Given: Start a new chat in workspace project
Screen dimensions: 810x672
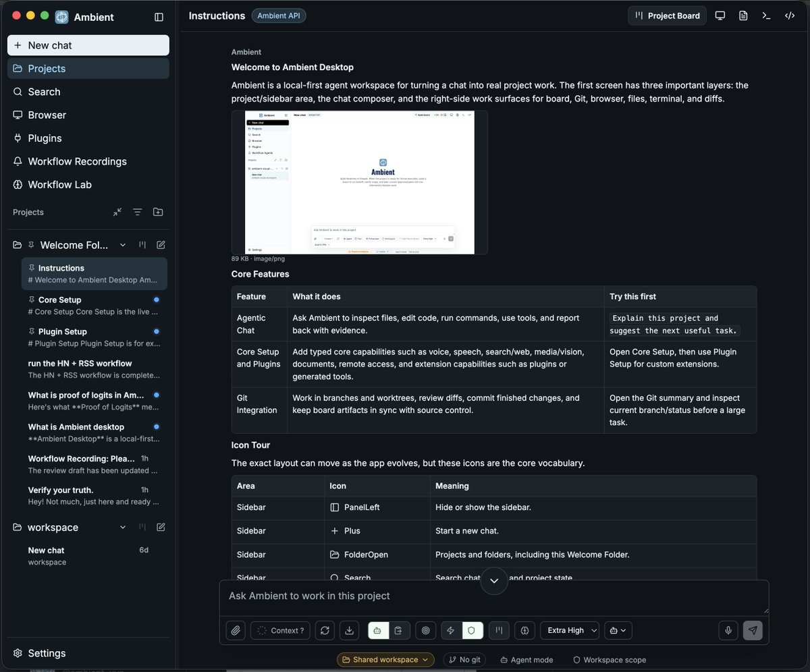Looking at the screenshot, I should point(161,527).
